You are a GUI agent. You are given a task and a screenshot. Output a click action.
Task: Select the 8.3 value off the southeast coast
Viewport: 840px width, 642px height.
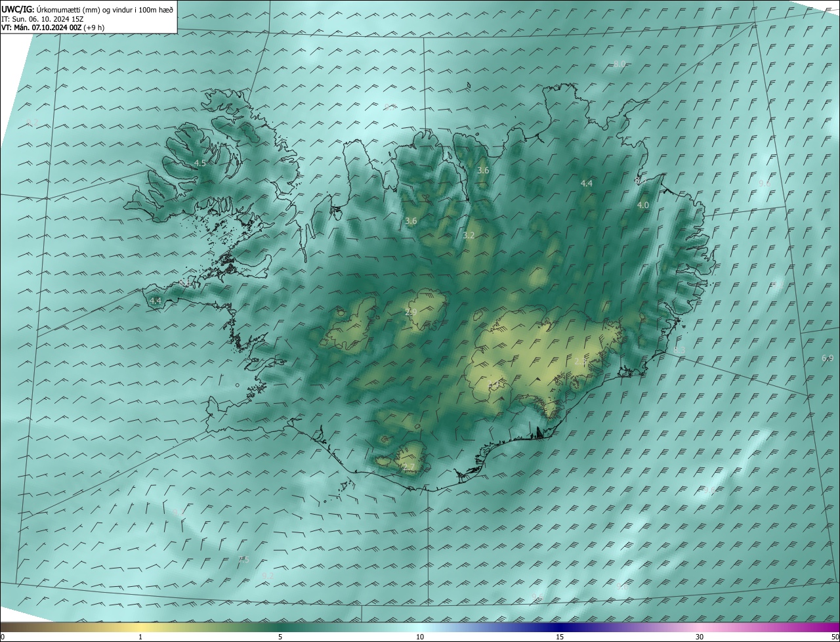pyautogui.click(x=679, y=351)
